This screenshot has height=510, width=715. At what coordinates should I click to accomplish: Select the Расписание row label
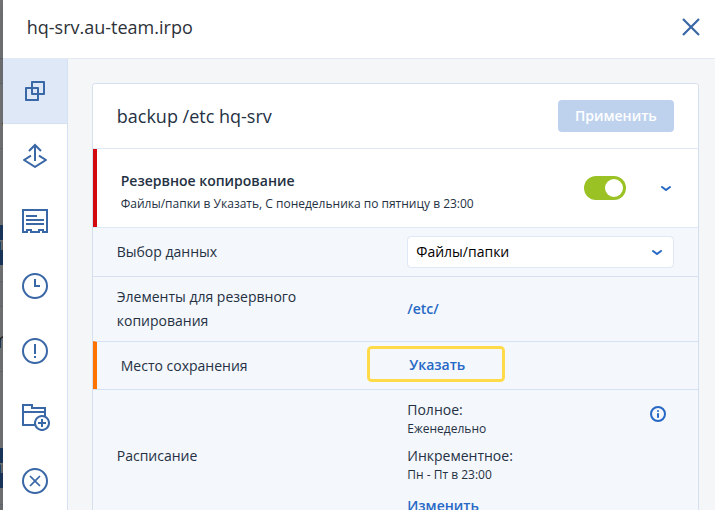(157, 456)
